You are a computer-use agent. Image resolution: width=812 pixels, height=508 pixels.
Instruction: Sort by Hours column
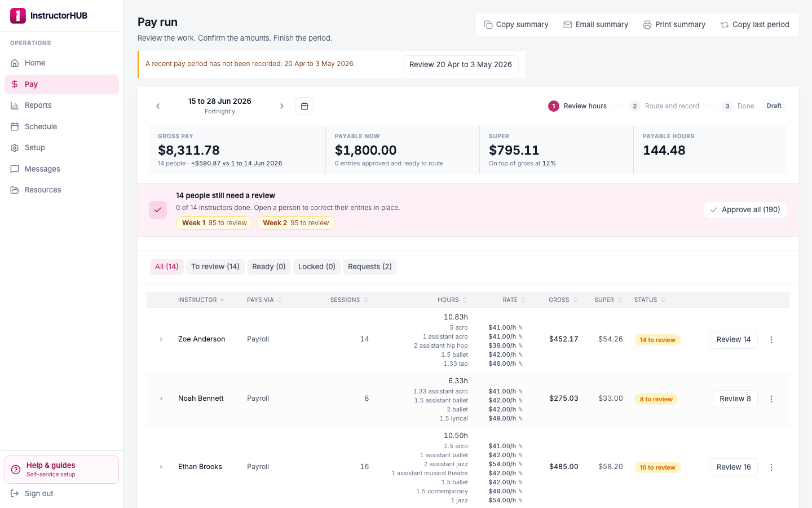[x=452, y=300]
